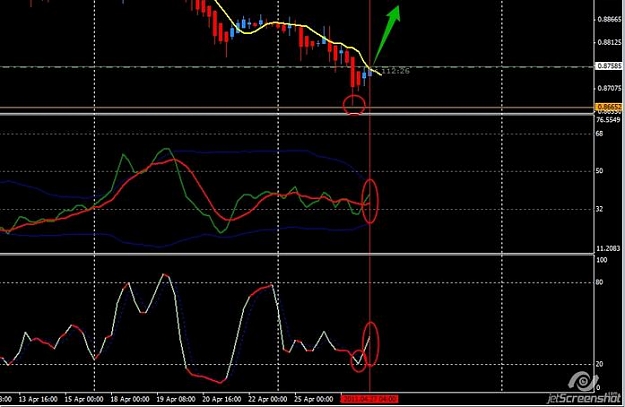
Task: Click the 100 level on stochastic scale
Action: click(x=602, y=260)
